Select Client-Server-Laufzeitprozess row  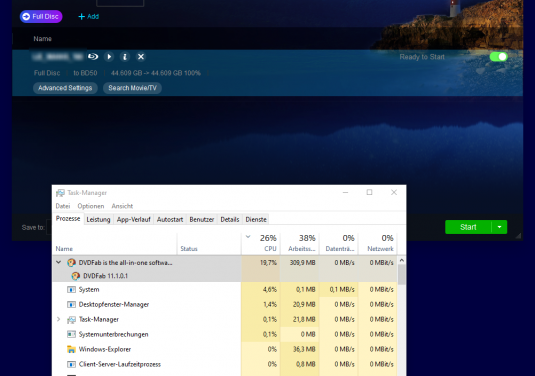tap(225, 364)
